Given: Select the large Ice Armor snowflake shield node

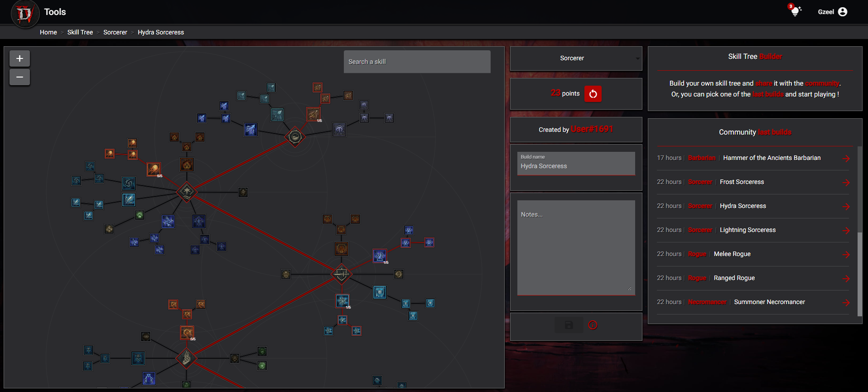Looking at the screenshot, I should pyautogui.click(x=380, y=292).
